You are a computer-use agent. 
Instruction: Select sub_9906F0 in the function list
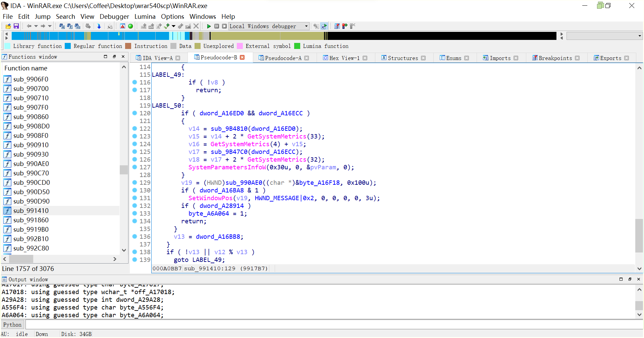point(31,79)
